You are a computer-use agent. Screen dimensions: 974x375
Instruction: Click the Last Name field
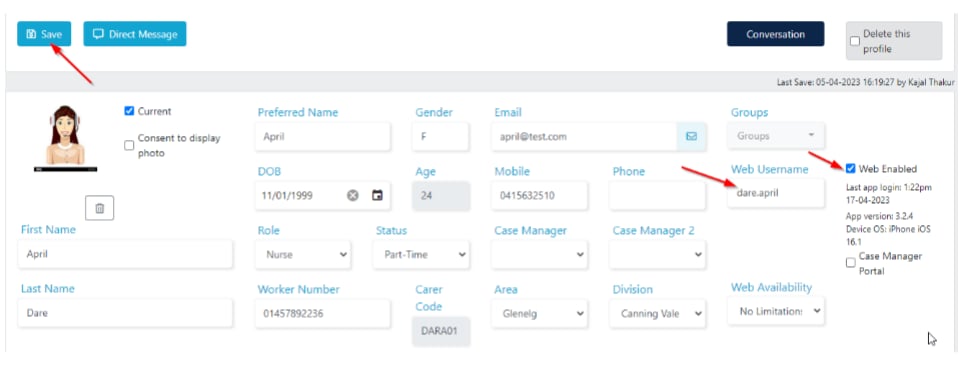click(x=125, y=314)
